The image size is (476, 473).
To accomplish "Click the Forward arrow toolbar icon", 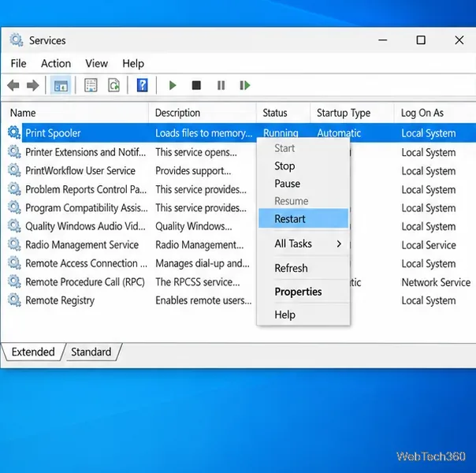I will click(33, 85).
